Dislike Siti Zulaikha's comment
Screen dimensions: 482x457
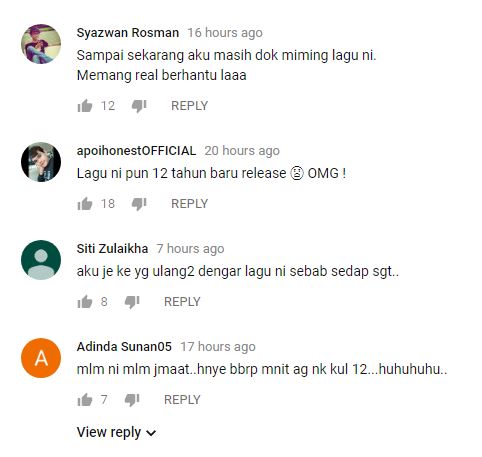pyautogui.click(x=132, y=302)
